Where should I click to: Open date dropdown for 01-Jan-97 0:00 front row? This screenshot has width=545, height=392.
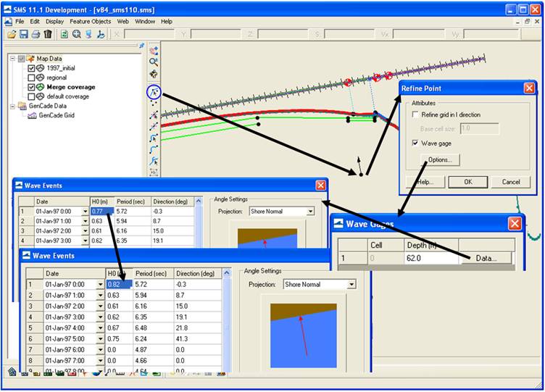(101, 285)
